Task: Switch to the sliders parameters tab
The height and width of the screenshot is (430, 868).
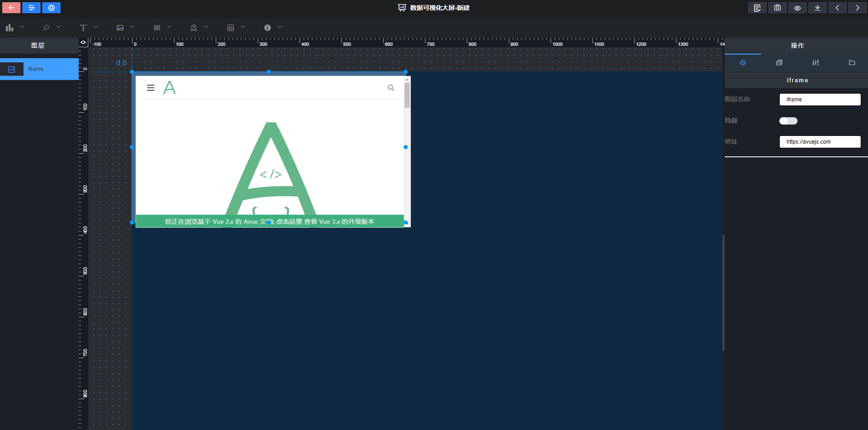Action: 816,63
